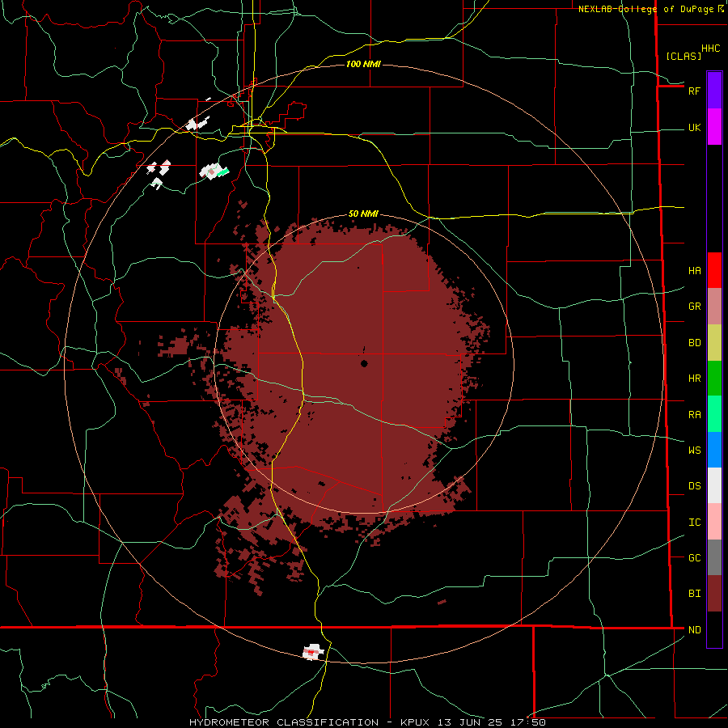The image size is (728, 728).
Task: Click the 'RF' legend label
Action: pos(694,91)
